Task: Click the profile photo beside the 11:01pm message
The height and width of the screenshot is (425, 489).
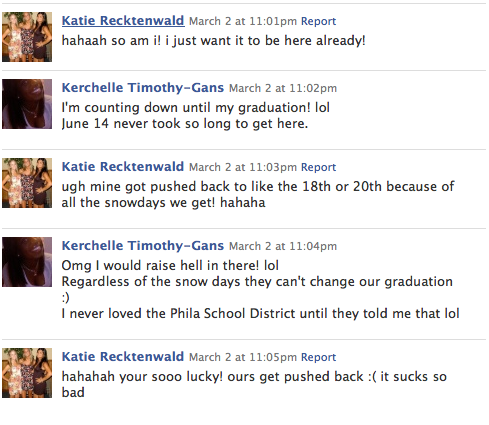Action: pos(27,37)
